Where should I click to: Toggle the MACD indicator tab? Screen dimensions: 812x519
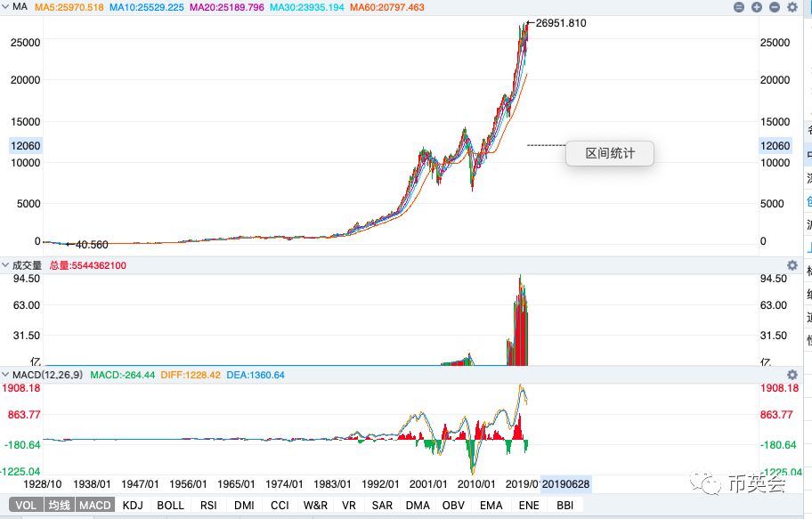[x=94, y=505]
